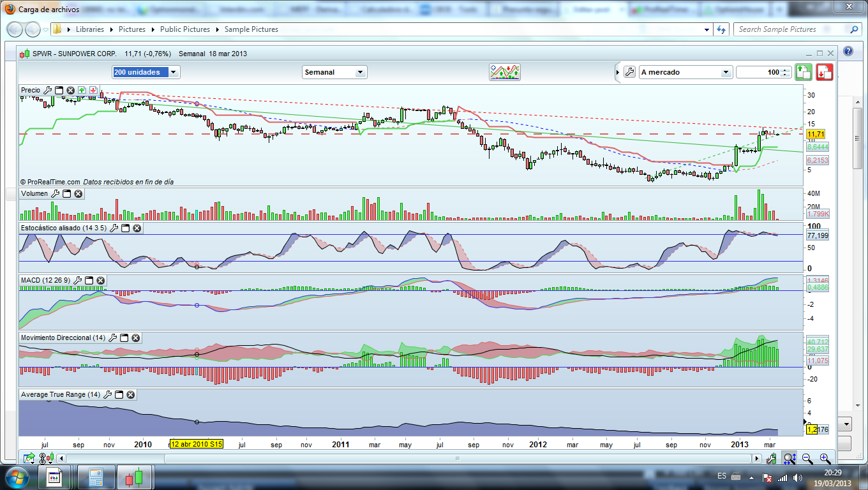Click the red sell order icon
Screen dimensions: 868x490
click(825, 72)
